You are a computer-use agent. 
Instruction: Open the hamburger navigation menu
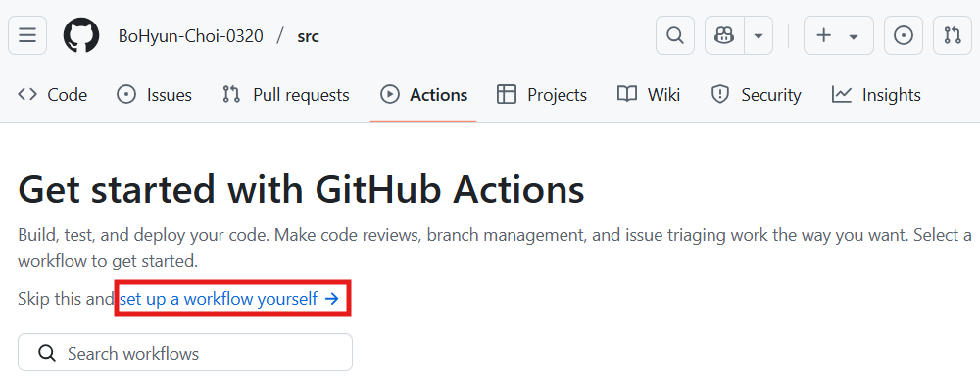click(27, 35)
